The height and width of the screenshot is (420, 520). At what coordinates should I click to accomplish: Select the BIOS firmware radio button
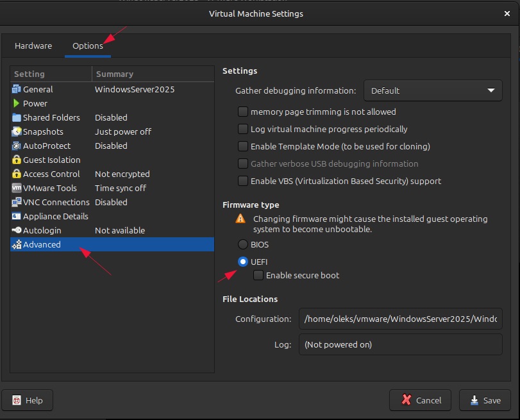(243, 244)
